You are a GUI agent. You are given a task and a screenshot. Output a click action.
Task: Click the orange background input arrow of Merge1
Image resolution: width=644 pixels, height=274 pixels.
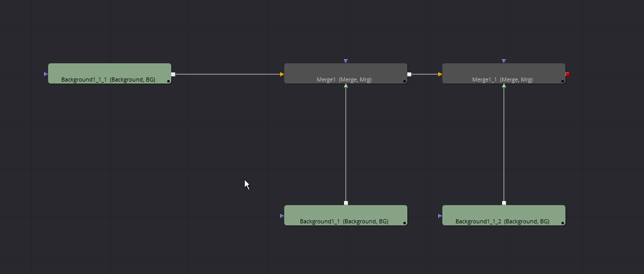click(x=282, y=74)
